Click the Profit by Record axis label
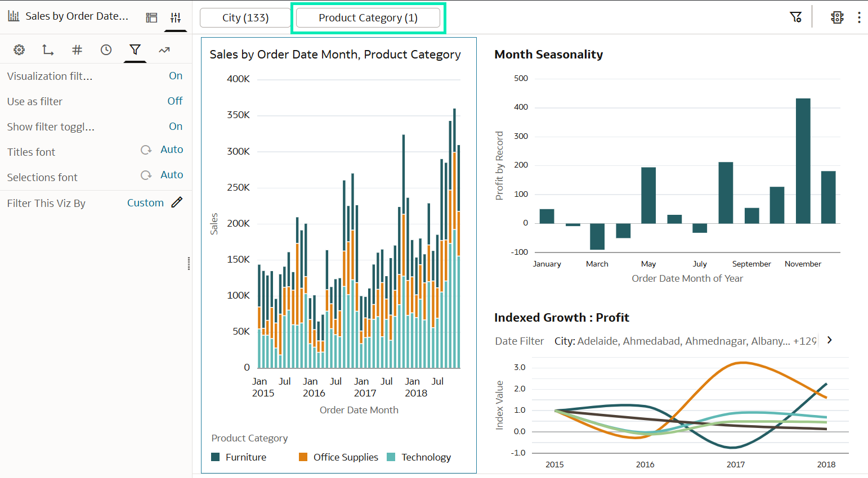 tap(499, 166)
